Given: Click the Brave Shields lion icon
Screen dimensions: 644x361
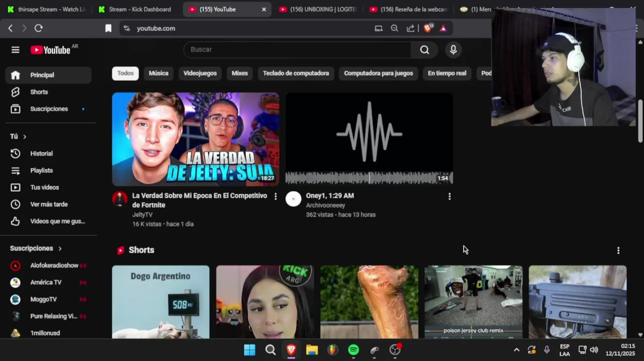Looking at the screenshot, I should click(x=428, y=28).
